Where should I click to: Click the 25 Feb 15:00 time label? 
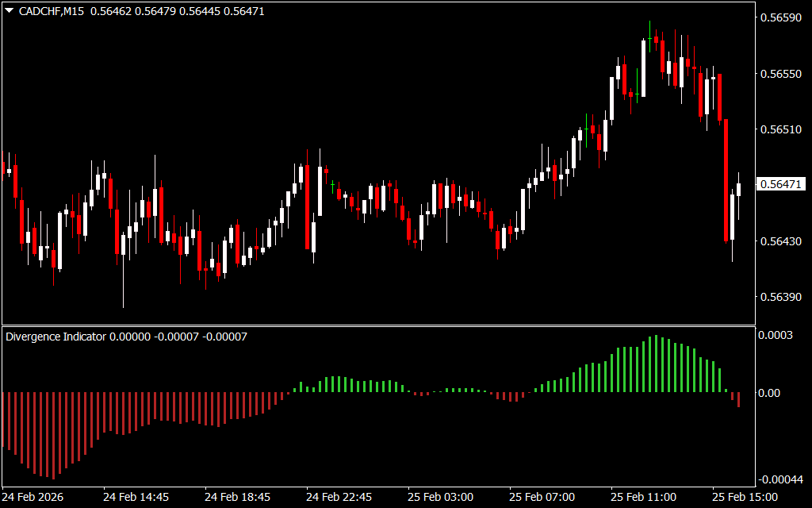pyautogui.click(x=745, y=497)
